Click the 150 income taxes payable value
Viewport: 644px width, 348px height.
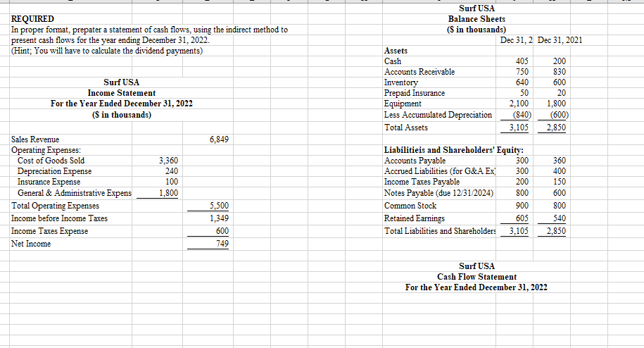560,182
